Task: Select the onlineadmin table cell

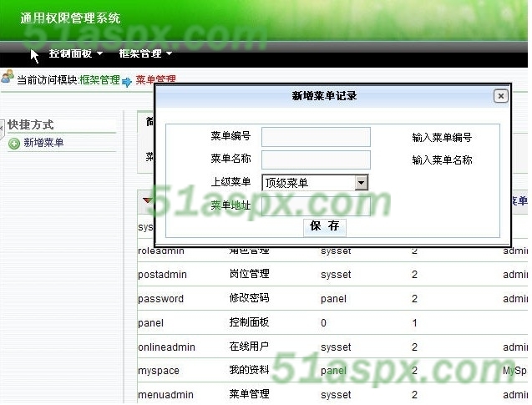Action: pos(166,347)
